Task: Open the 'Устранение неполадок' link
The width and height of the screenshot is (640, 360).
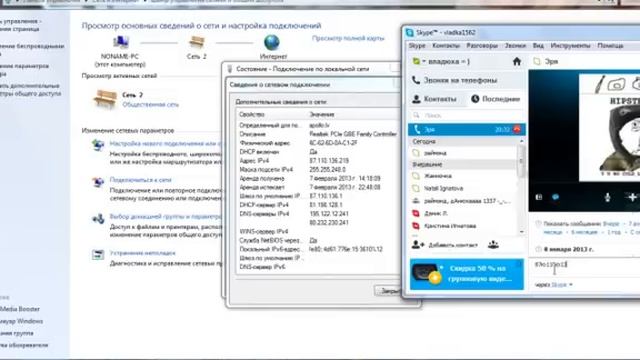Action: pos(142,253)
